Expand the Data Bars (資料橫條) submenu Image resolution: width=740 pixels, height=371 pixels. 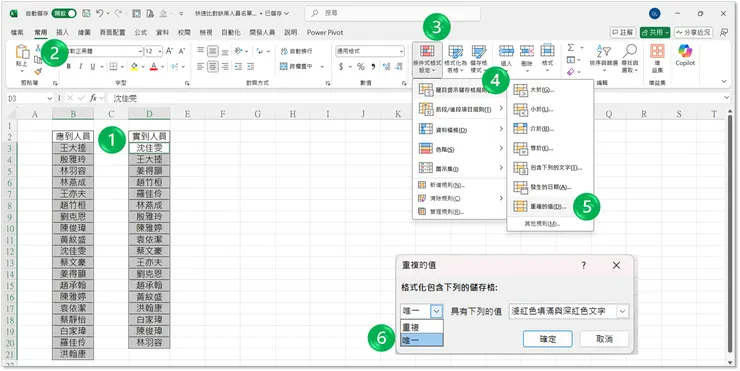coord(460,129)
